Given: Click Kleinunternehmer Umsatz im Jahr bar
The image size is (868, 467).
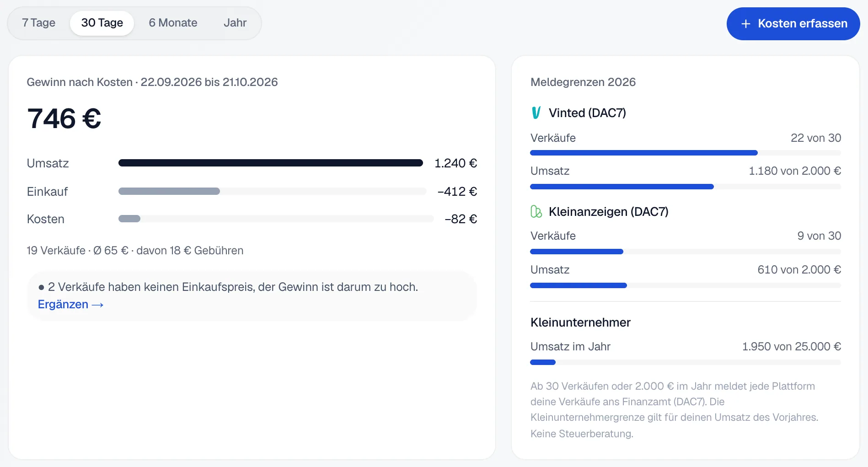Looking at the screenshot, I should pyautogui.click(x=686, y=362).
